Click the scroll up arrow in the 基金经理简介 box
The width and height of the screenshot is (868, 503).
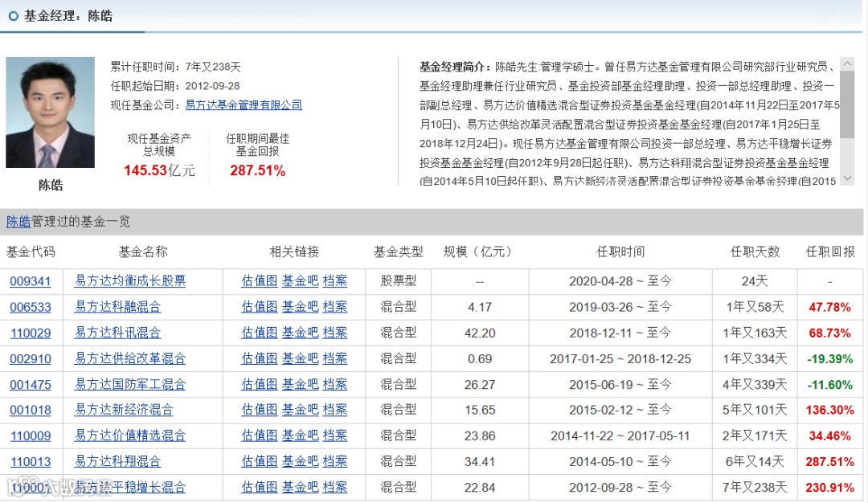[847, 63]
